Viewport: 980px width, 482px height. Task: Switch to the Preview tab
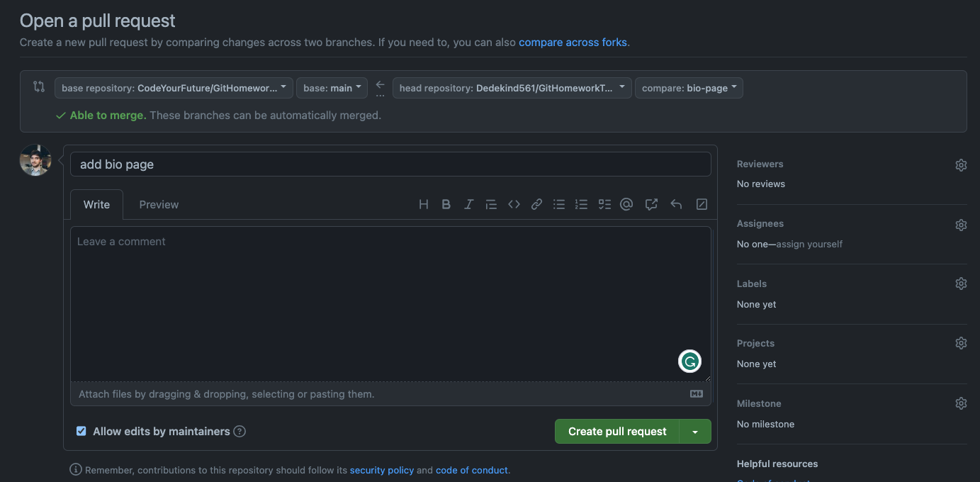(x=158, y=204)
